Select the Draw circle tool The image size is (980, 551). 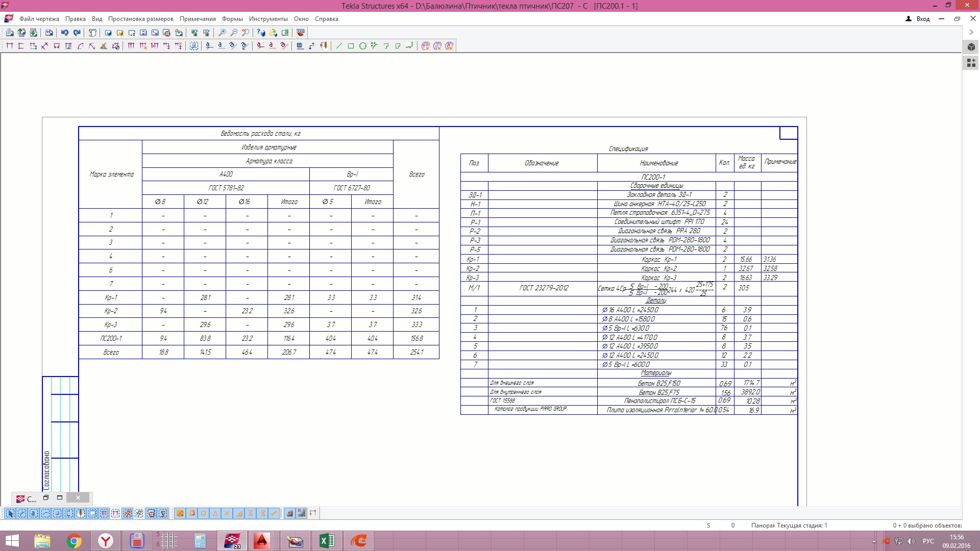pyautogui.click(x=363, y=46)
